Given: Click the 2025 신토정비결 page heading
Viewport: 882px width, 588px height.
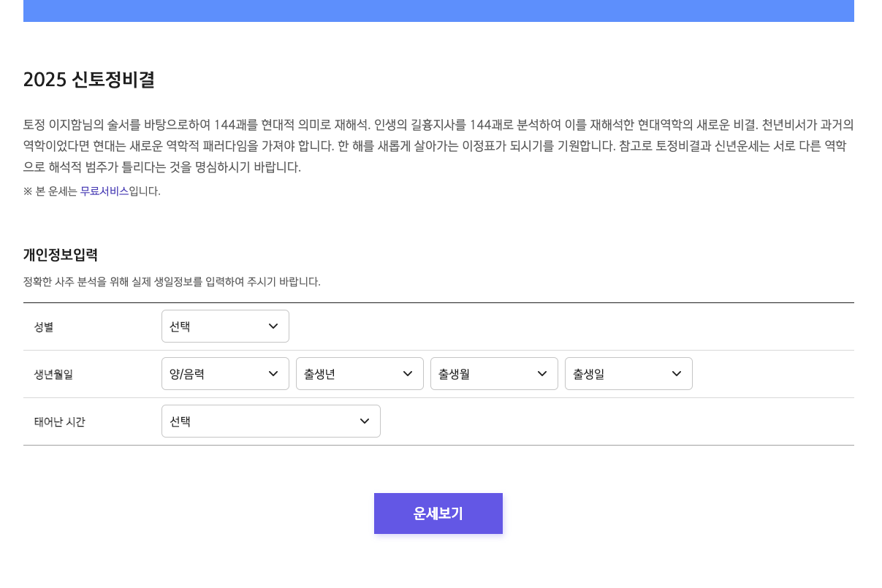Looking at the screenshot, I should point(88,80).
